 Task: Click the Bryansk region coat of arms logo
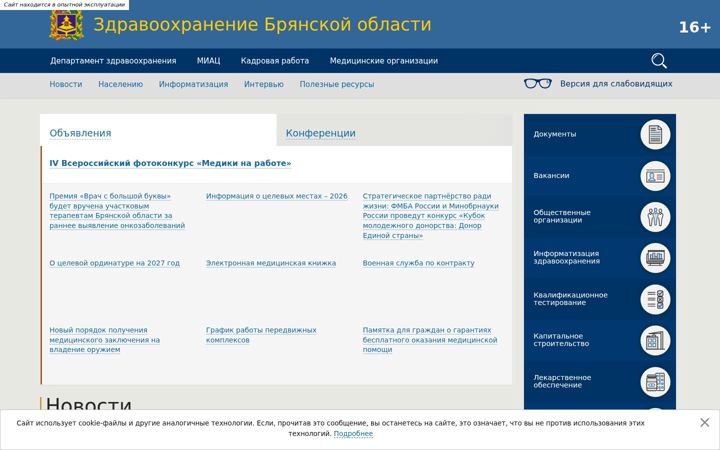point(67,25)
